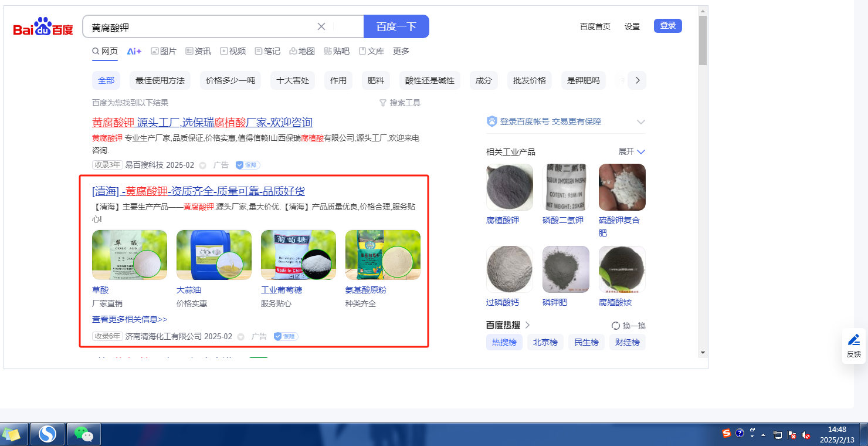The width and height of the screenshot is (868, 446).
Task: Select the 十大害处 filter chip
Action: 293,80
